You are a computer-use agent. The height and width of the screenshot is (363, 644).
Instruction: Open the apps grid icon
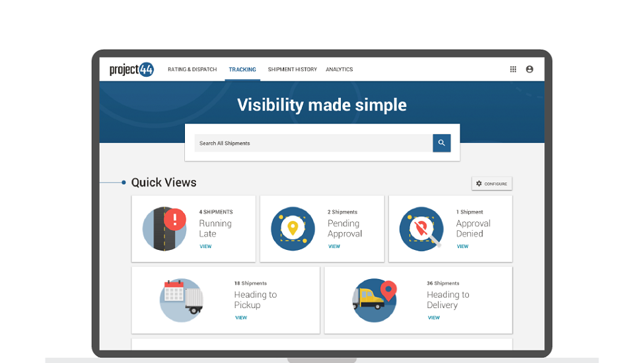[x=513, y=69]
